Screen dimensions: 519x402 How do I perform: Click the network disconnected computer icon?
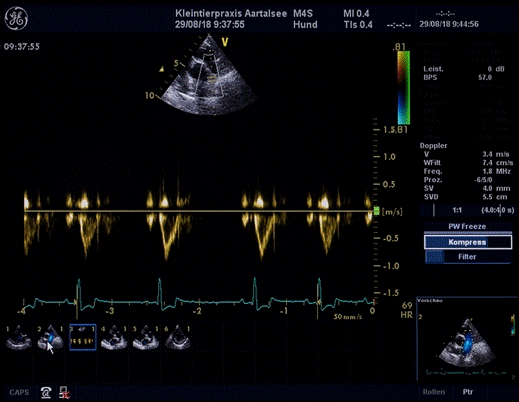coord(64,392)
